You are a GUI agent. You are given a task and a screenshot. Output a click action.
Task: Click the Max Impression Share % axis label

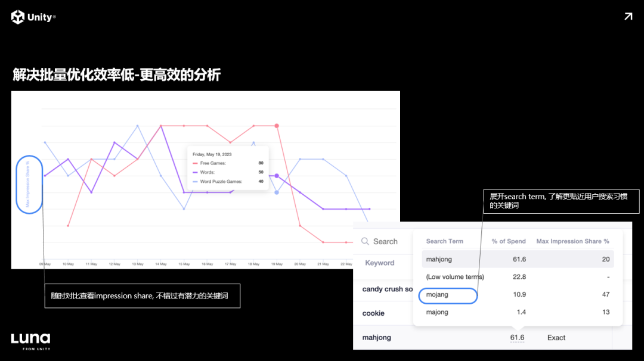[28, 184]
